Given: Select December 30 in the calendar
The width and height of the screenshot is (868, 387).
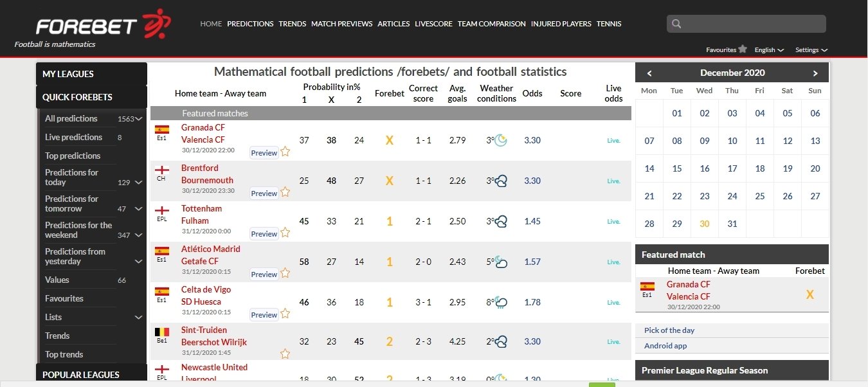Looking at the screenshot, I should (705, 224).
